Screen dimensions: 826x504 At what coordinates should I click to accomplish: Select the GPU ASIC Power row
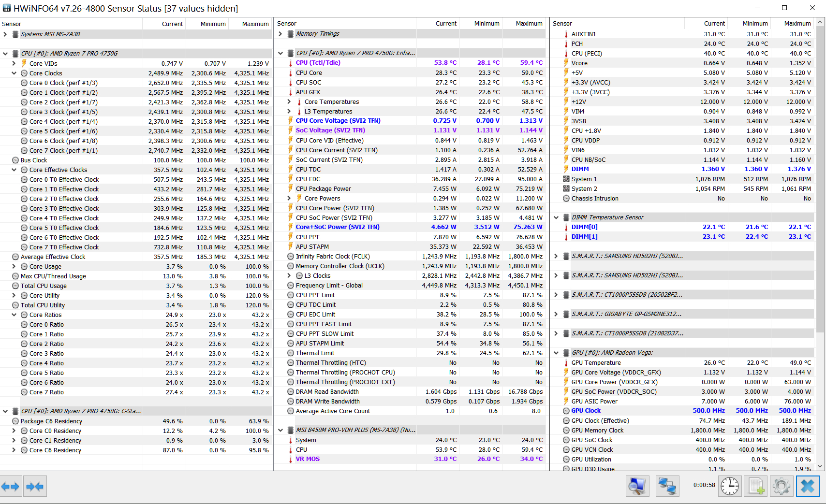[682, 401]
